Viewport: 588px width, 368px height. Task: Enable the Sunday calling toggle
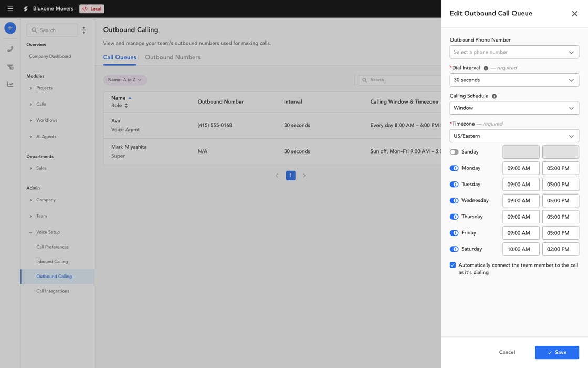[x=454, y=152]
